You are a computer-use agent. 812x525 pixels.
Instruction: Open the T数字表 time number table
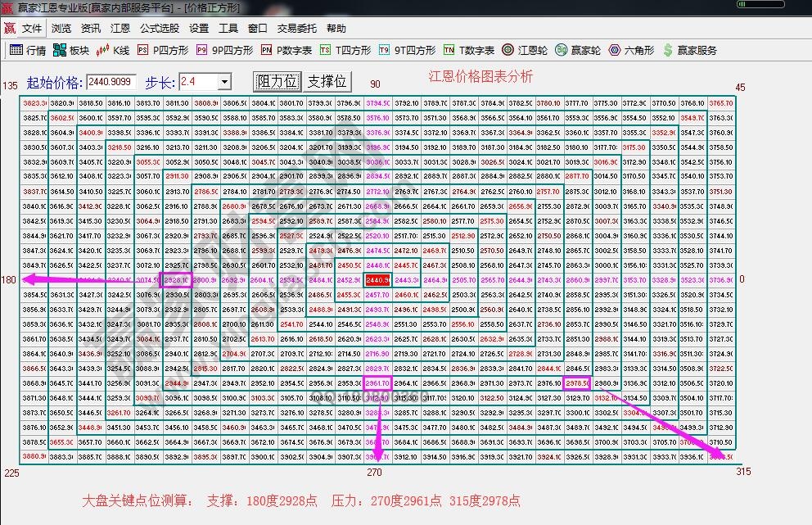click(x=471, y=48)
